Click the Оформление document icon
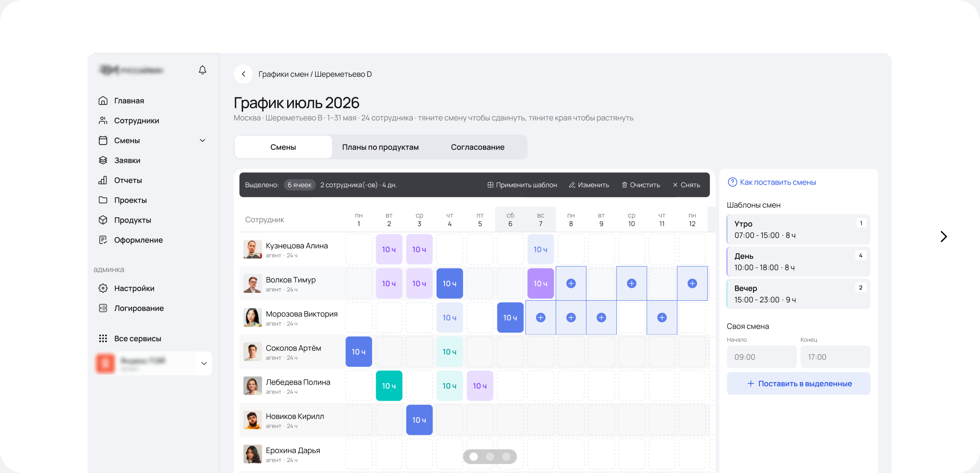Screen dimensions: 980x473 click(x=103, y=240)
